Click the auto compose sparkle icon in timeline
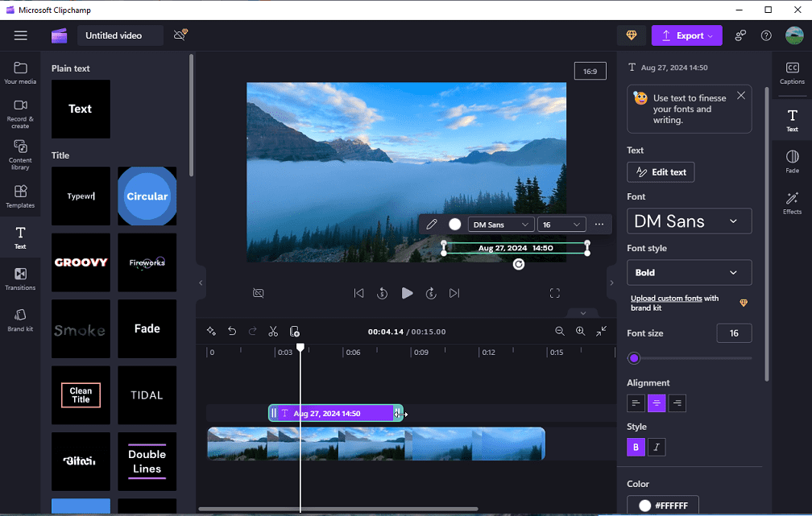812x516 pixels. pos(211,331)
